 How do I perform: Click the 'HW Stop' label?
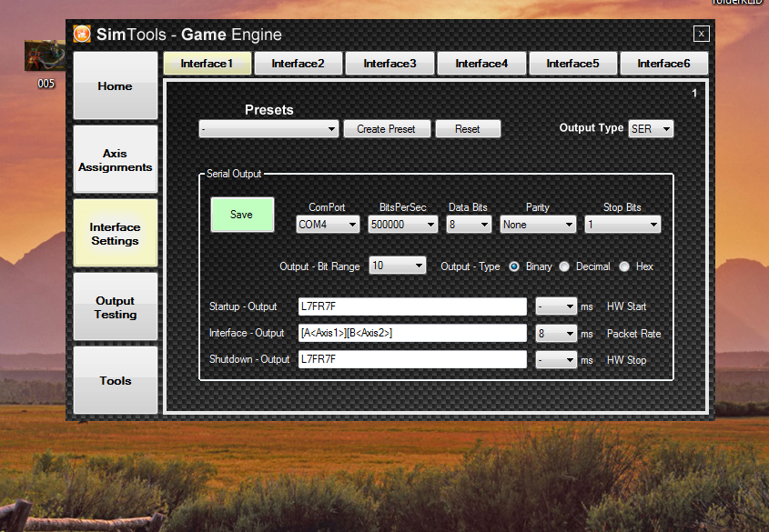tap(626, 360)
